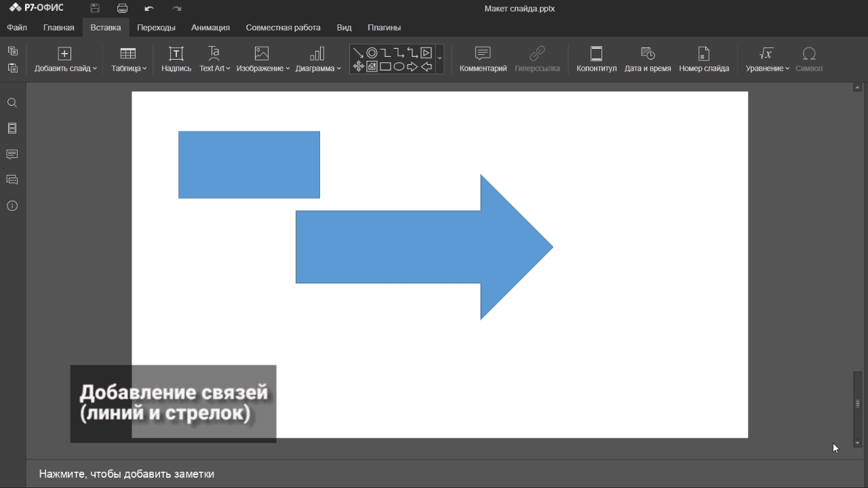Viewport: 868px width, 488px height.
Task: Select the blue rectangle on slide
Action: [x=249, y=165]
